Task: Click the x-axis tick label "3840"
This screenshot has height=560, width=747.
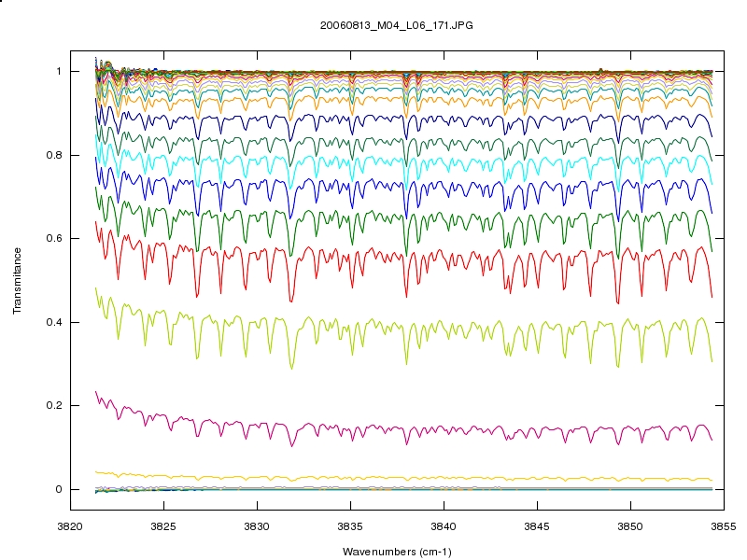Action: [444, 526]
